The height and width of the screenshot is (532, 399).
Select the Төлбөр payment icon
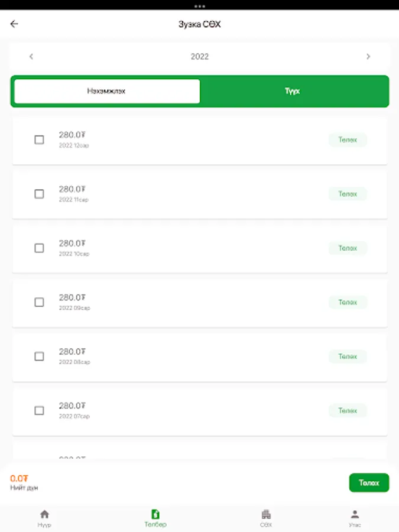(x=155, y=514)
